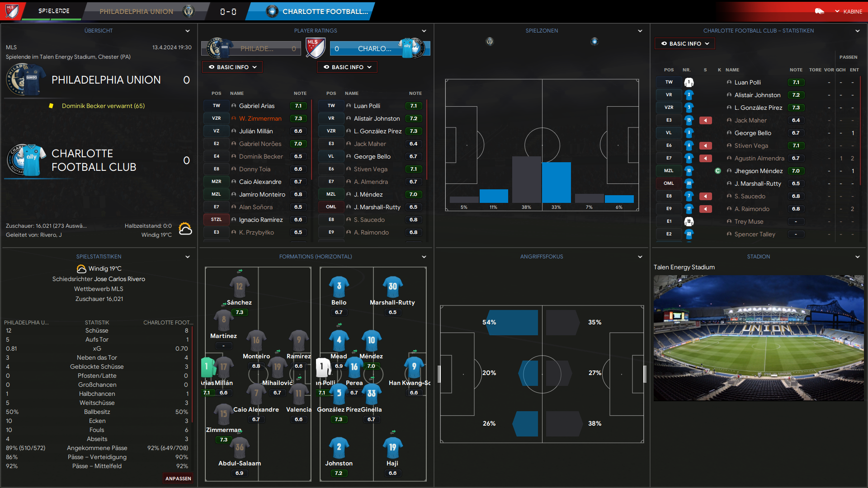Click profile icon beside Gabriel Arias
Image resolution: width=868 pixels, height=488 pixels.
click(234, 106)
